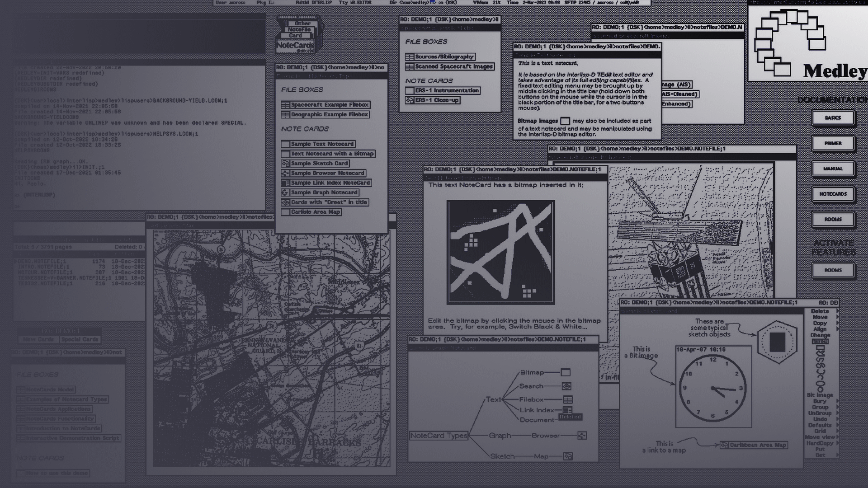Expand the Delete submenu arrow

[837, 311]
